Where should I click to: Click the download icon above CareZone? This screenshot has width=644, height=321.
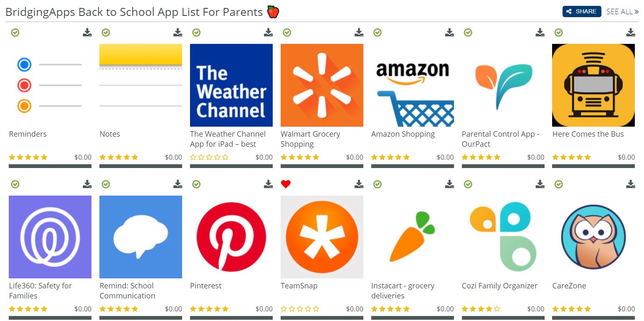click(x=631, y=184)
